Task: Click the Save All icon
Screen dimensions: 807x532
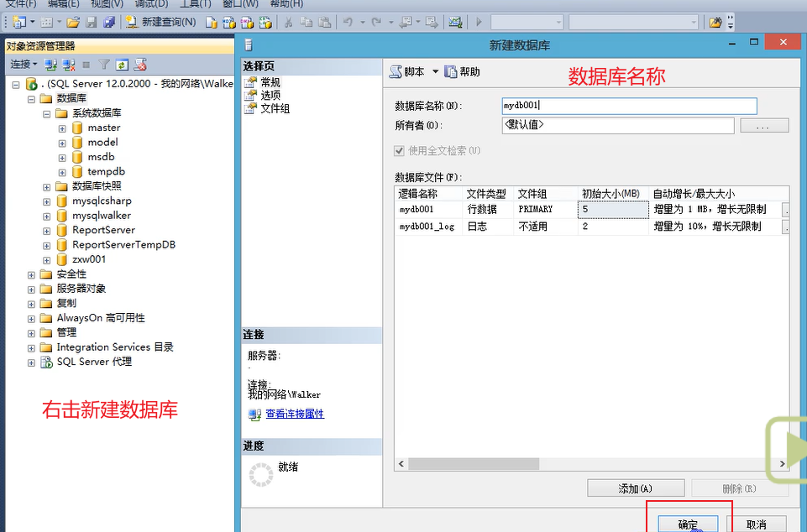Action: [x=108, y=22]
